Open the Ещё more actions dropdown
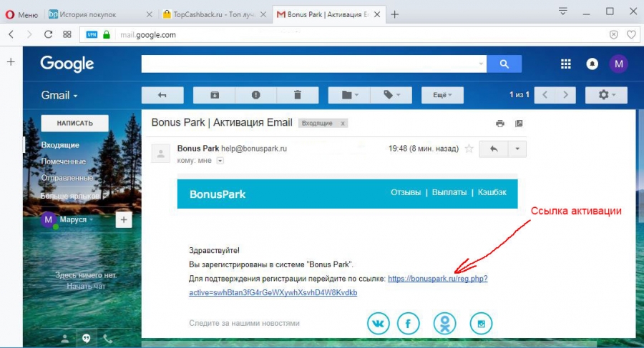This screenshot has height=348, width=644. pos(442,95)
